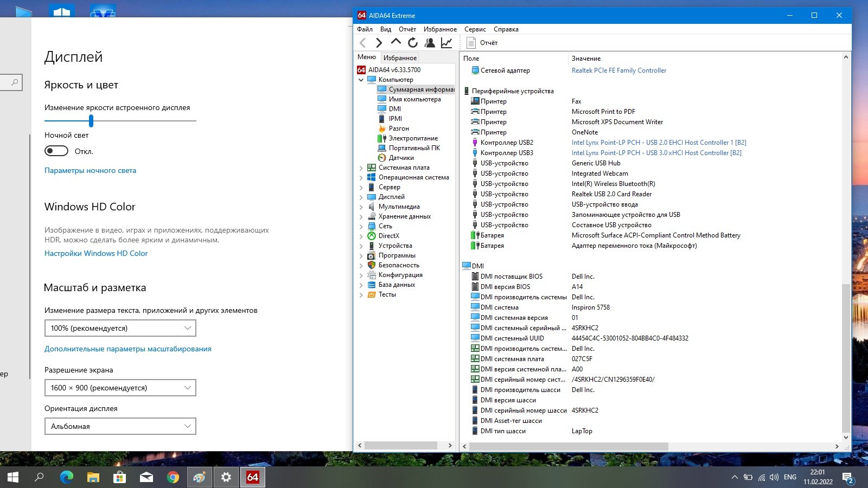
Task: Click AIDA64 v6.33.5700 root tree item
Action: coord(389,70)
